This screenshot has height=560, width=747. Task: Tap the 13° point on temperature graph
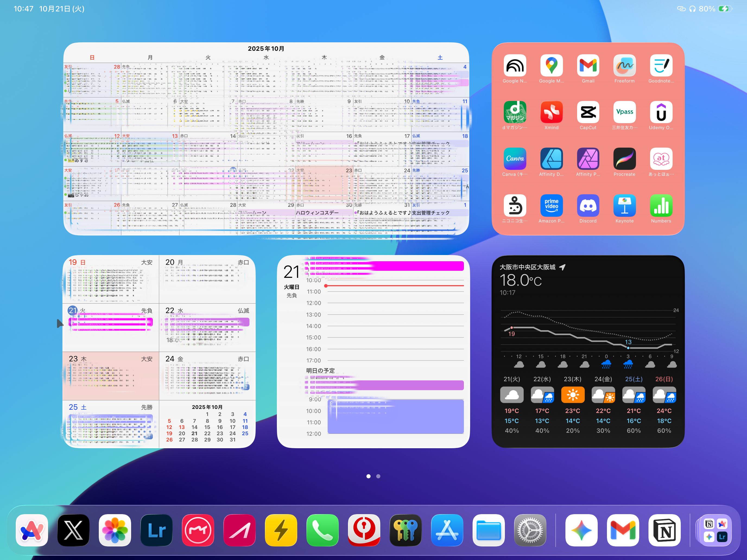628,348
